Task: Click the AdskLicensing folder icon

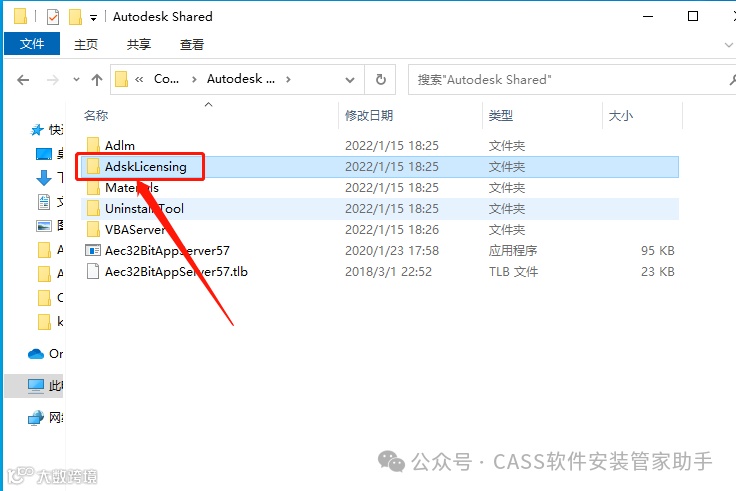Action: [x=93, y=166]
